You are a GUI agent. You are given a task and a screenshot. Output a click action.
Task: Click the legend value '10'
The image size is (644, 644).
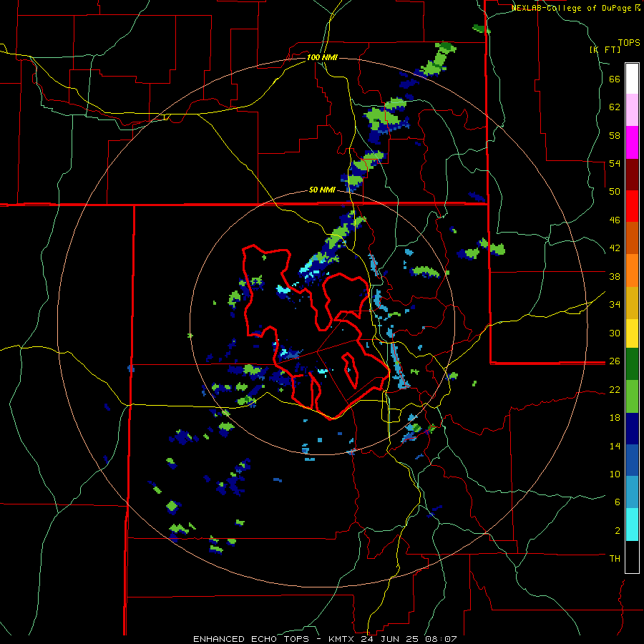pyautogui.click(x=615, y=474)
